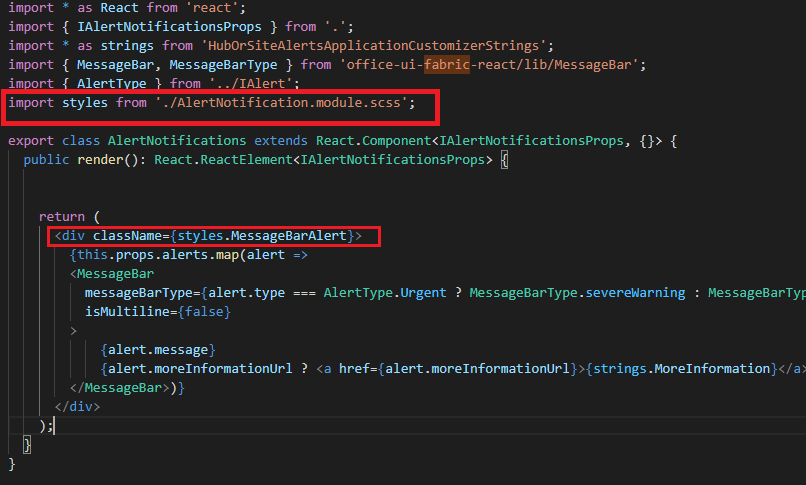Click IAlertNotificationsProps in second import line
The image size is (806, 485).
click(169, 27)
